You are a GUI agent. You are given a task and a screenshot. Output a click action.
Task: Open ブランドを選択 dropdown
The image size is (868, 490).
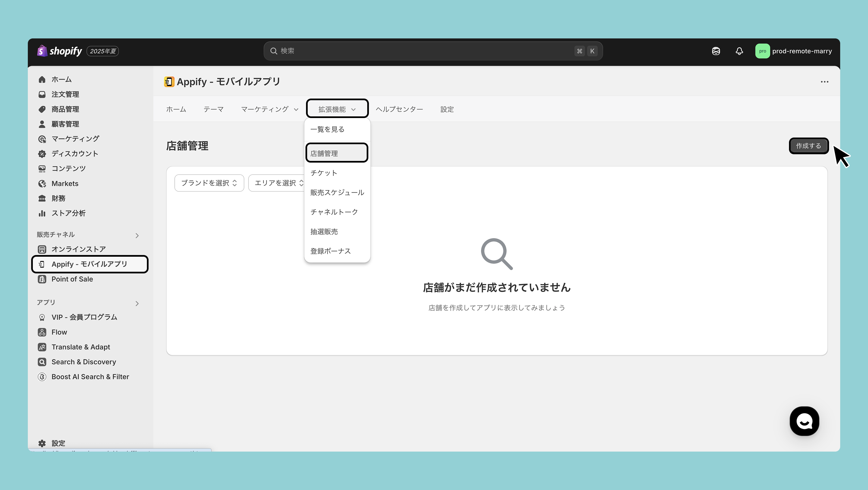click(x=209, y=183)
